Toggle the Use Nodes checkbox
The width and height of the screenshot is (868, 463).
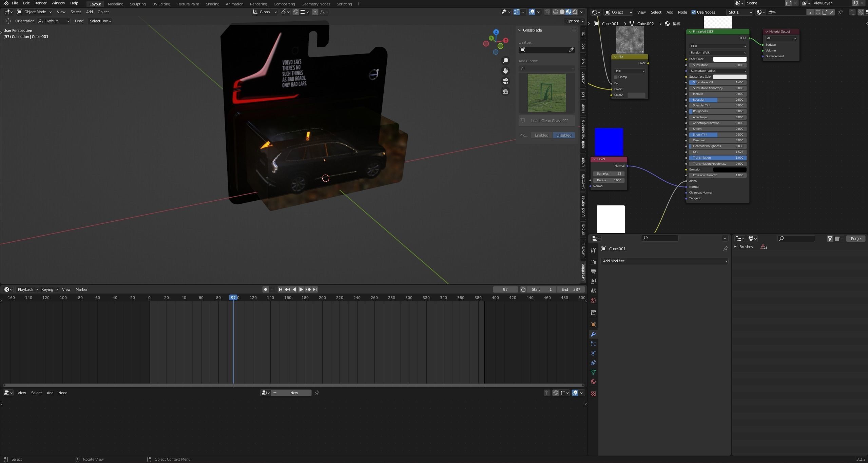pos(694,12)
